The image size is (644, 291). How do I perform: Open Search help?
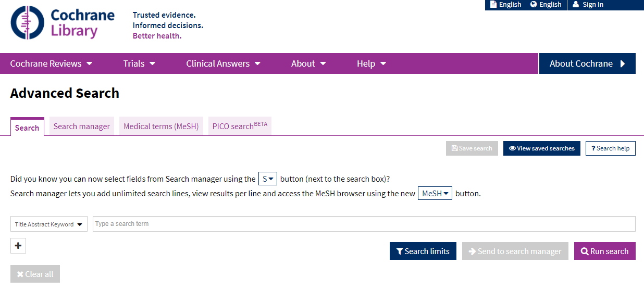click(610, 148)
